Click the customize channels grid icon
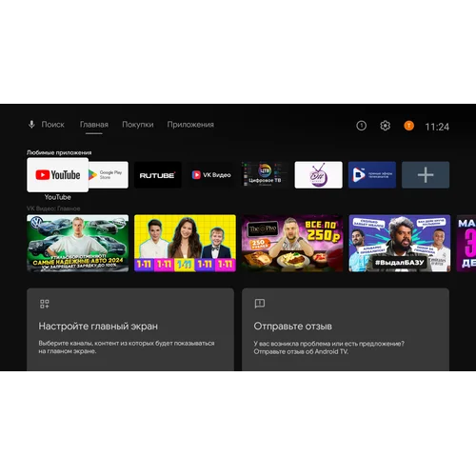The height and width of the screenshot is (476, 476). (x=45, y=304)
